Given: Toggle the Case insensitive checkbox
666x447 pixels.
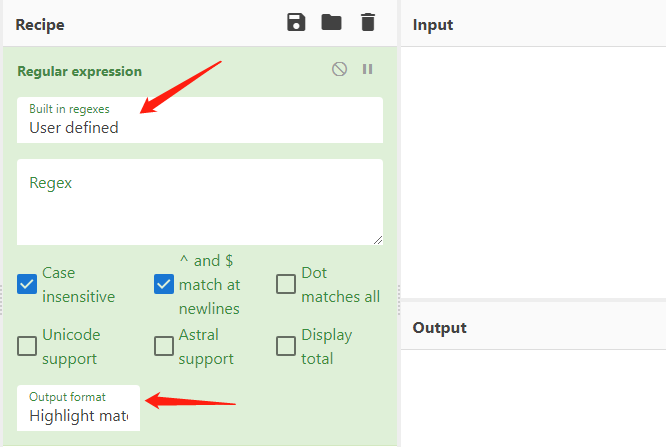Looking at the screenshot, I should coord(27,284).
